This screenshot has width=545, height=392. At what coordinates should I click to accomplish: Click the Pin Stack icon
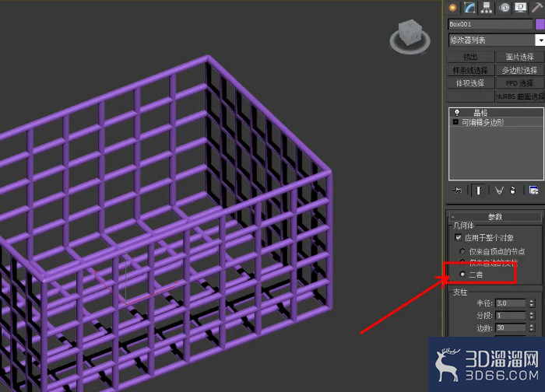[457, 191]
